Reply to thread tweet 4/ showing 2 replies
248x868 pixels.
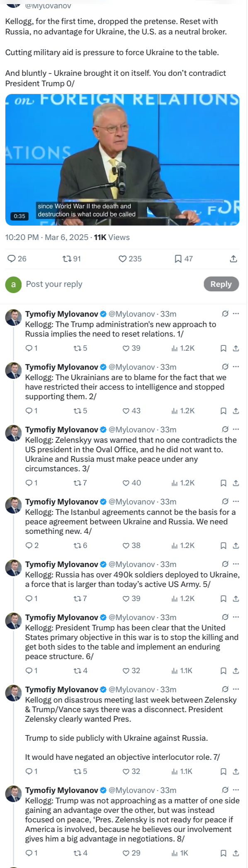coord(29,546)
